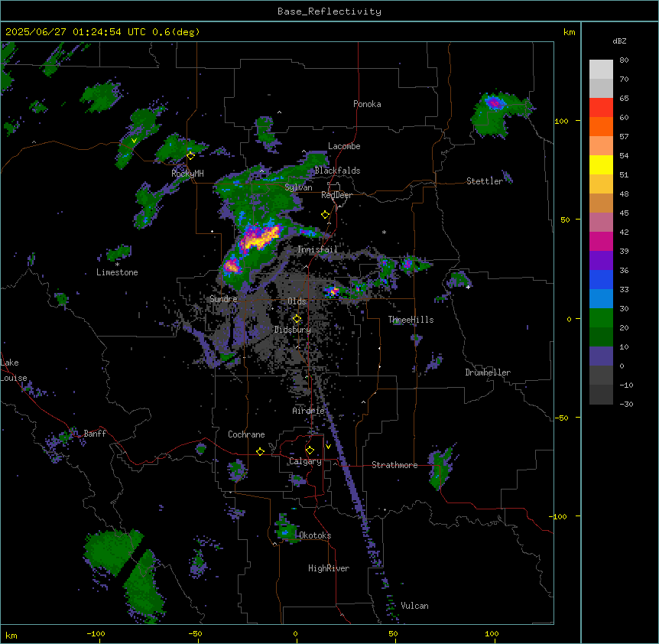Viewport: 659px width, 644px height.
Task: Click the km unit label at top right
Action: tap(569, 32)
